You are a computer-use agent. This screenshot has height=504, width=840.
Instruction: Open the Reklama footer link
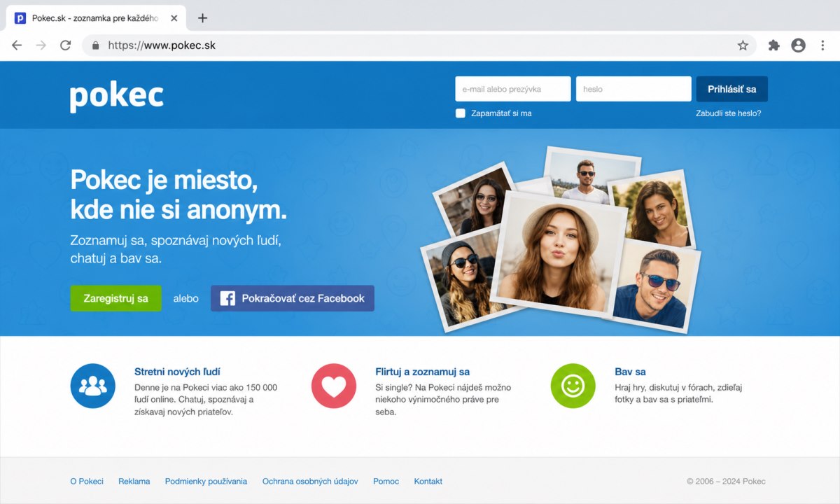134,481
